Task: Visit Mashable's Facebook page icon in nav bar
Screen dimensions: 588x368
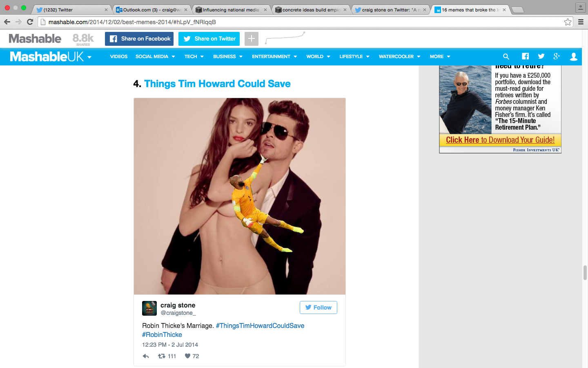Action: (525, 56)
